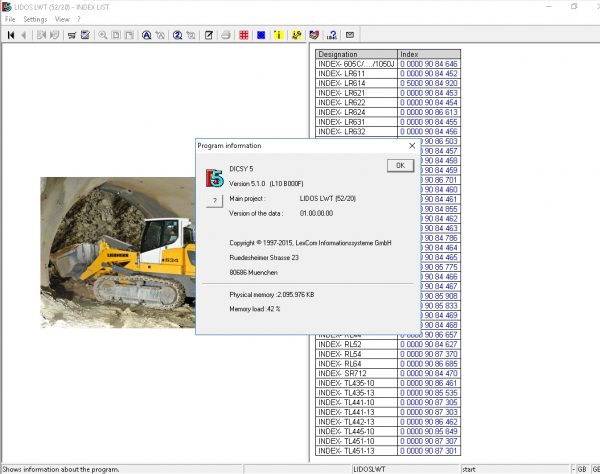Select the INDEX- LR624 designation cell
The width and height of the screenshot is (600, 474).
click(x=357, y=112)
